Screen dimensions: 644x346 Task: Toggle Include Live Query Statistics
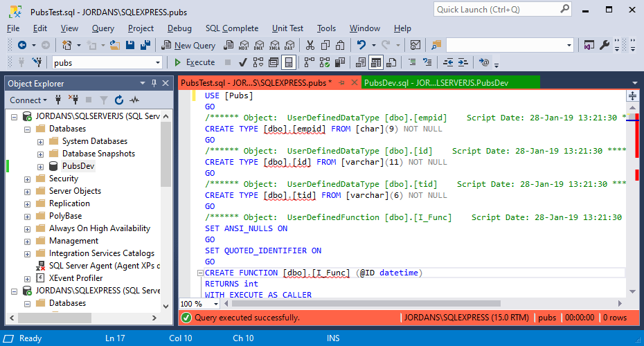click(325, 62)
